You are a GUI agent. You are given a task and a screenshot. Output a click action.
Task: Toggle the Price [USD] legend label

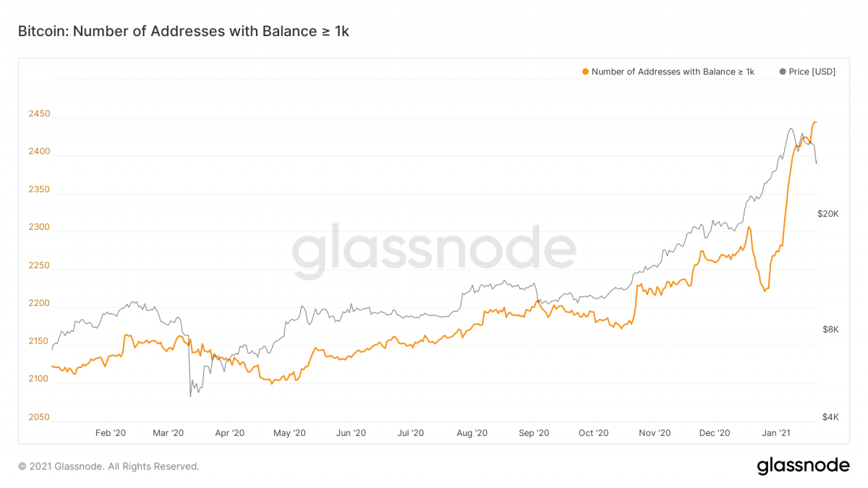pyautogui.click(x=812, y=72)
